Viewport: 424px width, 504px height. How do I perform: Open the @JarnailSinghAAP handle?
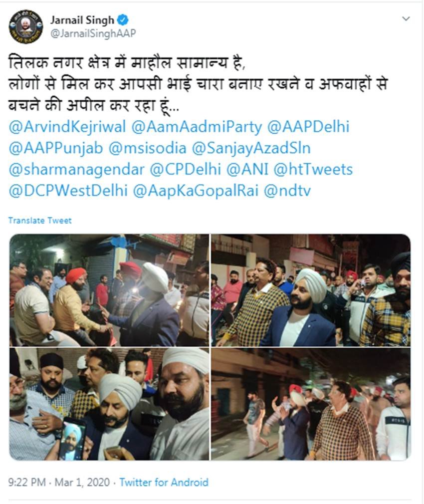pyautogui.click(x=93, y=33)
